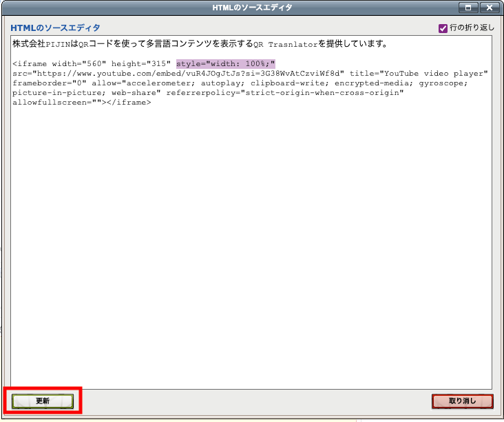Click the 取り消し (cancel) button
Image resolution: width=504 pixels, height=422 pixels.
[x=462, y=401]
